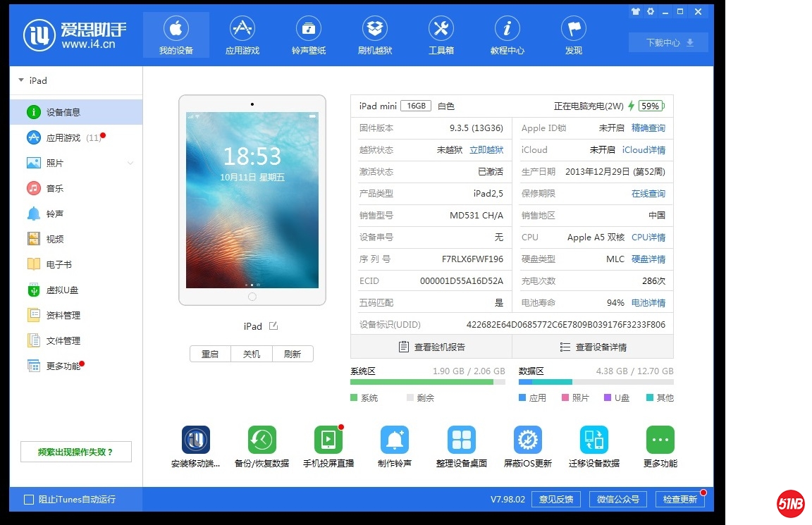
Task: Click the pink 照片 legend swatch
Action: click(565, 397)
